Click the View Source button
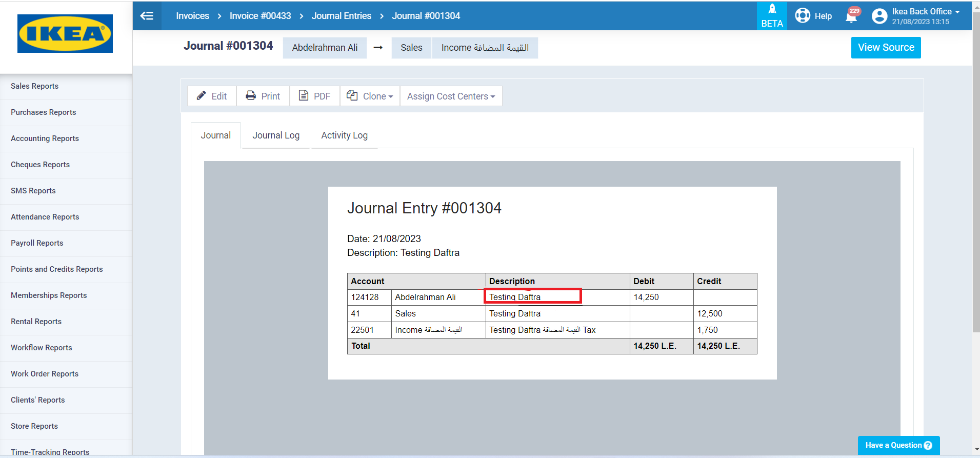Image resolution: width=980 pixels, height=458 pixels. 886,48
